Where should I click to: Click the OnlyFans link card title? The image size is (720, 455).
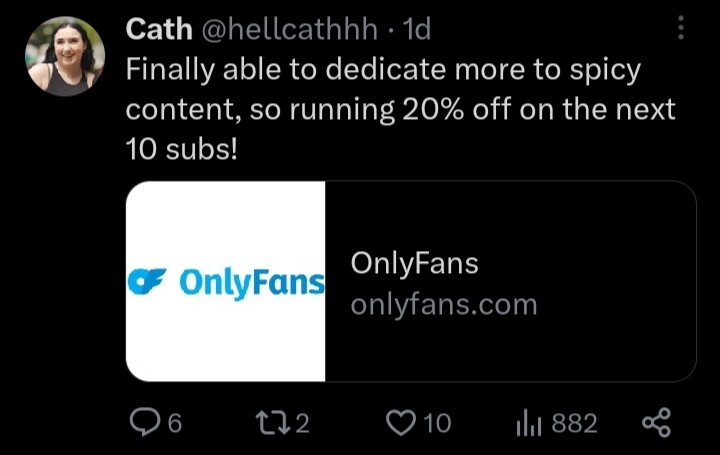point(415,264)
